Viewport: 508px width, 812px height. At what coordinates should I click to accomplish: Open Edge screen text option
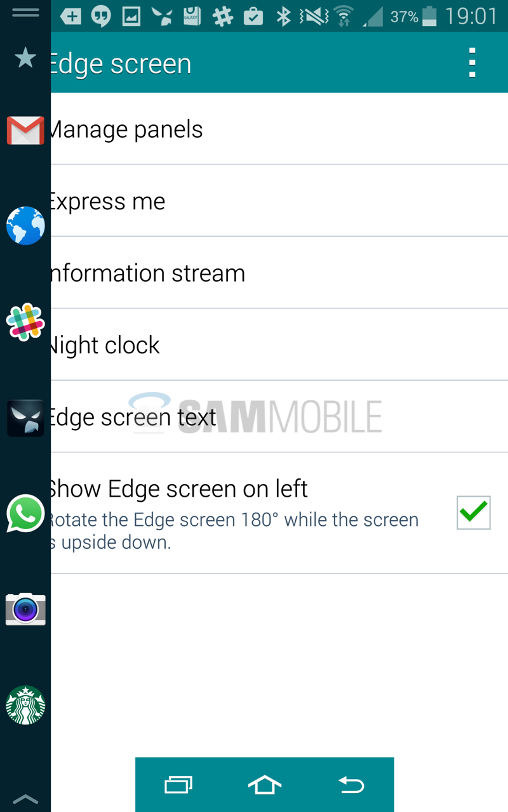tap(279, 417)
